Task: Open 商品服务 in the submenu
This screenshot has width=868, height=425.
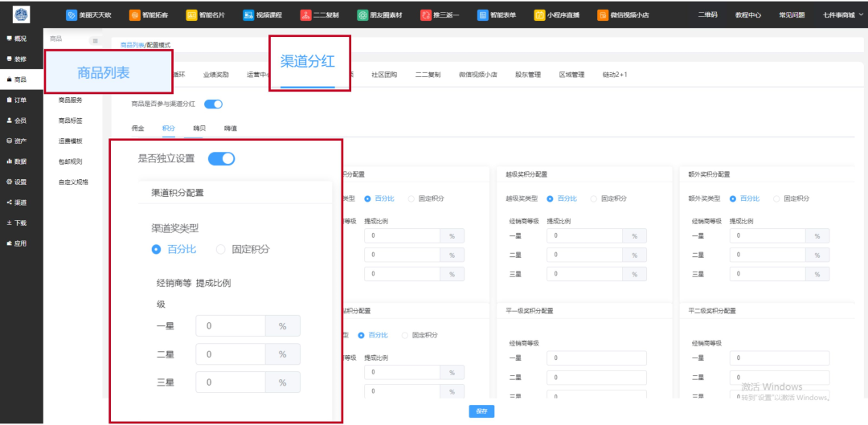Action: pyautogui.click(x=70, y=100)
